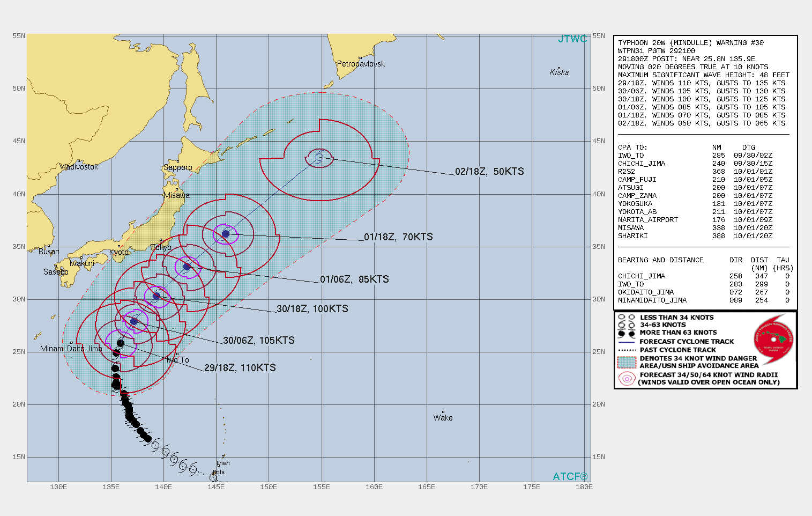
Task: Click the Sasebo label
Action: [x=56, y=272]
